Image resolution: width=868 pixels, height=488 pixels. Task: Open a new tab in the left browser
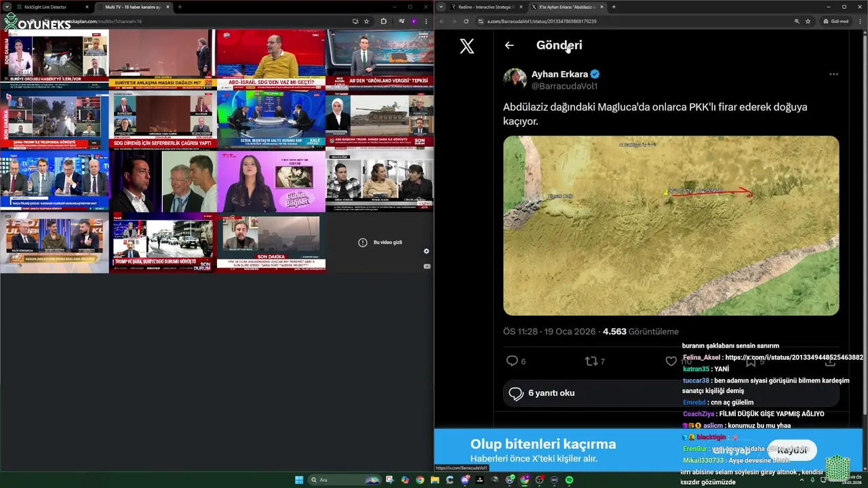pos(180,7)
